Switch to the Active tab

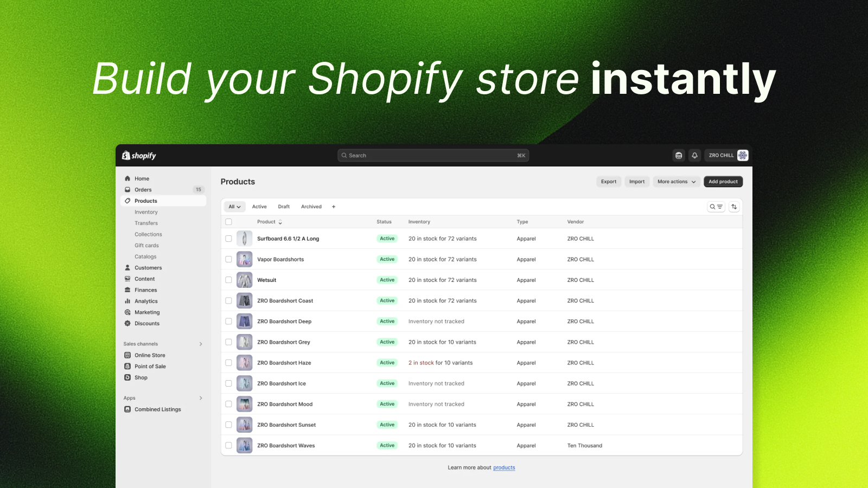tap(259, 207)
